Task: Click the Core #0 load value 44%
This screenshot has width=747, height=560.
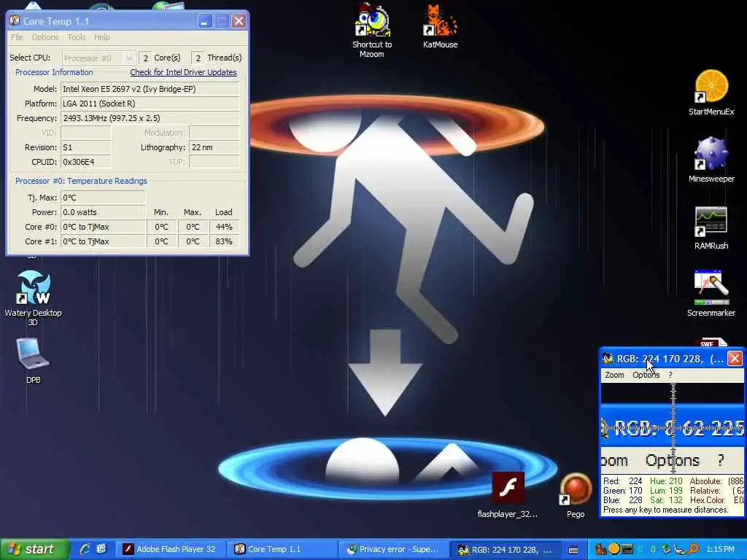Action: (224, 227)
